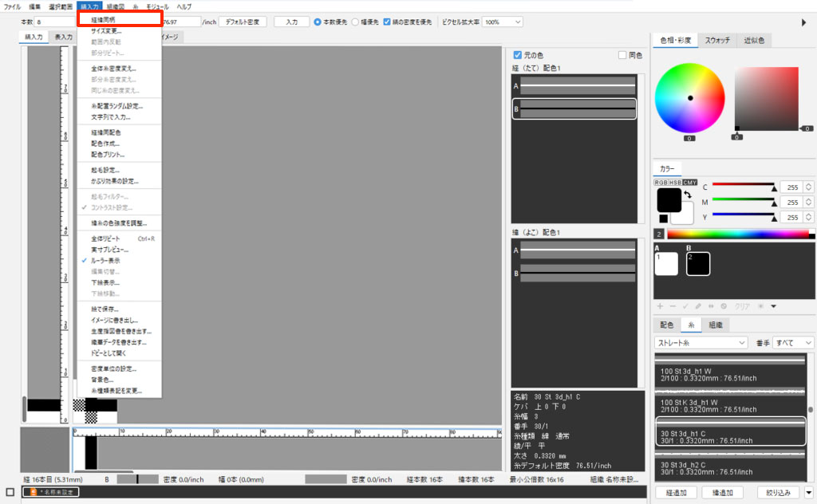Click the rainbow hue spectrum bar
Viewport: 817px width, 504px height.
(739, 234)
